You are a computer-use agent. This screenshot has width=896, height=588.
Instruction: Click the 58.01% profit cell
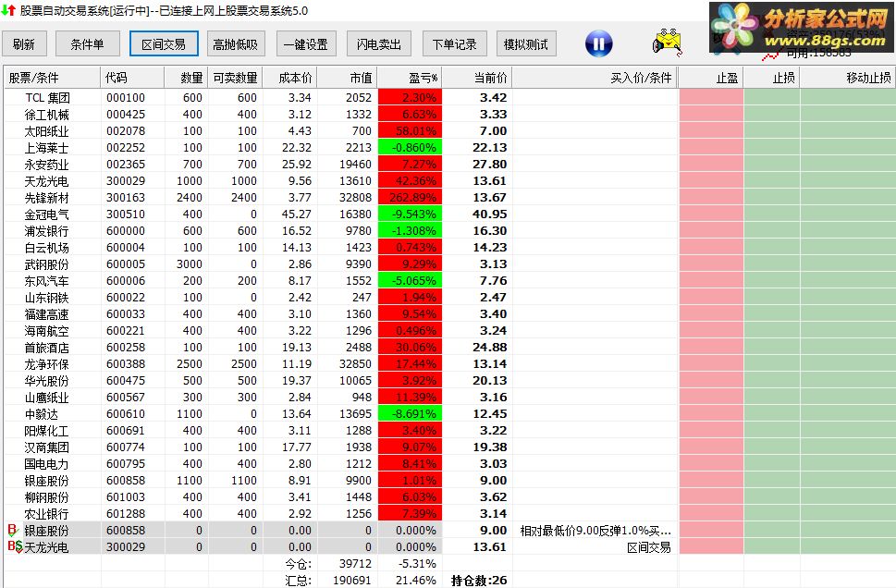point(410,131)
